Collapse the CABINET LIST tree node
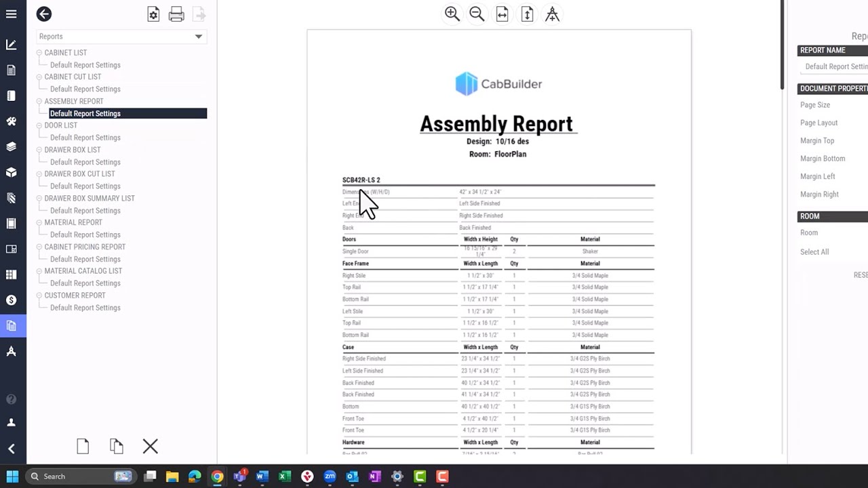868x488 pixels. [39, 53]
